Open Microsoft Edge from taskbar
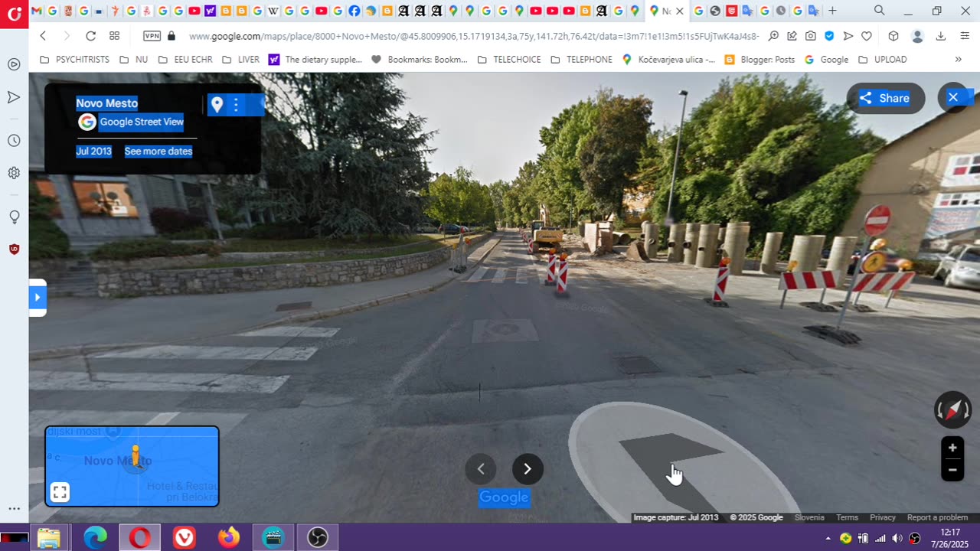Screen dimensions: 980x551 click(x=95, y=538)
